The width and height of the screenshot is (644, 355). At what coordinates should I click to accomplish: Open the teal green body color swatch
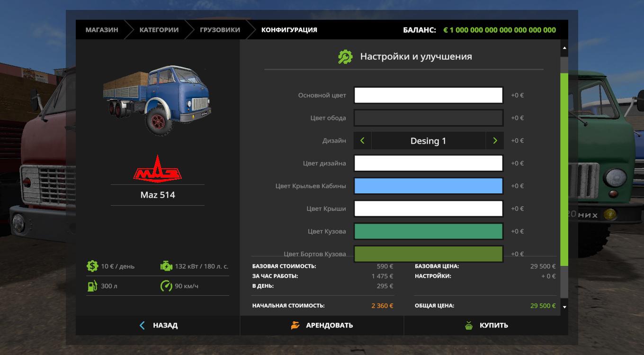(x=428, y=232)
